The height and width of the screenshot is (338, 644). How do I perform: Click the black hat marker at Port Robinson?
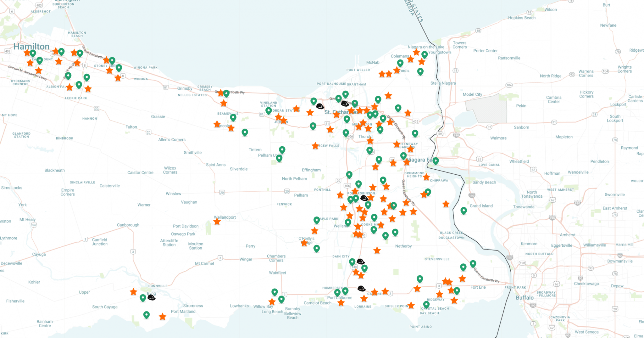pos(364,198)
